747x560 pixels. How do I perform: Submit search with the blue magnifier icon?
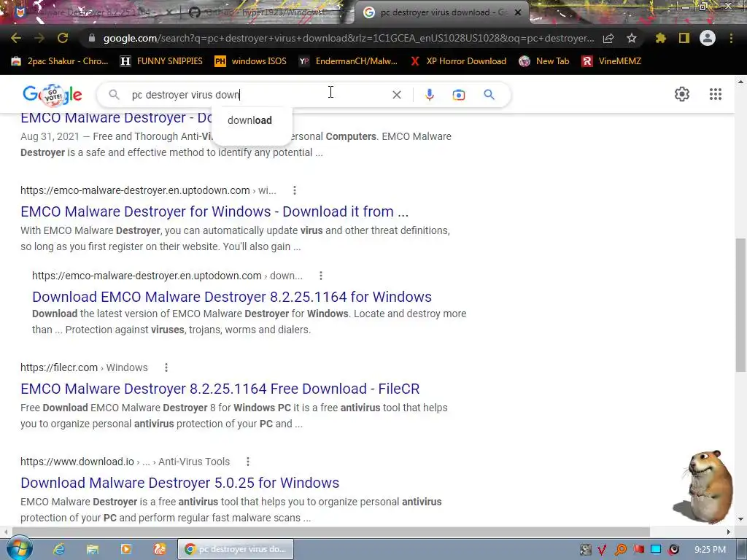coord(489,95)
